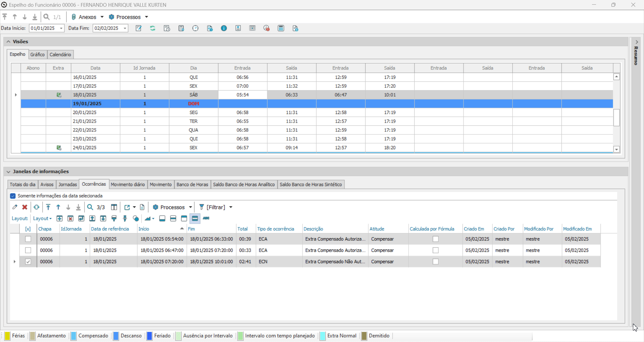Delete occurrence with the red X icon
The image size is (644, 342).
pos(24,207)
